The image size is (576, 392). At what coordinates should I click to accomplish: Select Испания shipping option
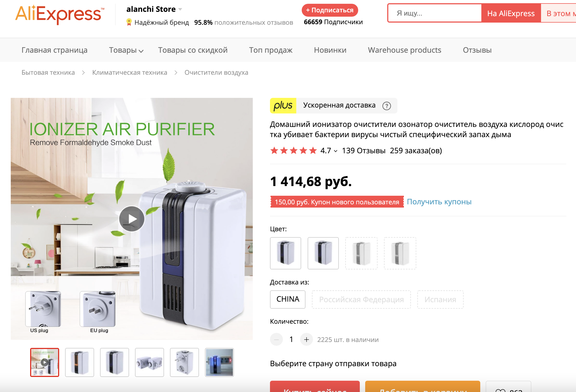point(440,299)
